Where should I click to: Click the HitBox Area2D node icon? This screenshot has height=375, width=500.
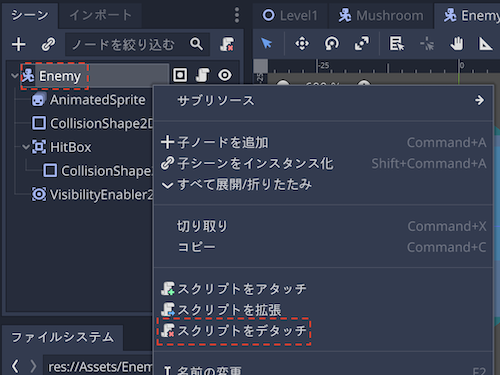[39, 147]
